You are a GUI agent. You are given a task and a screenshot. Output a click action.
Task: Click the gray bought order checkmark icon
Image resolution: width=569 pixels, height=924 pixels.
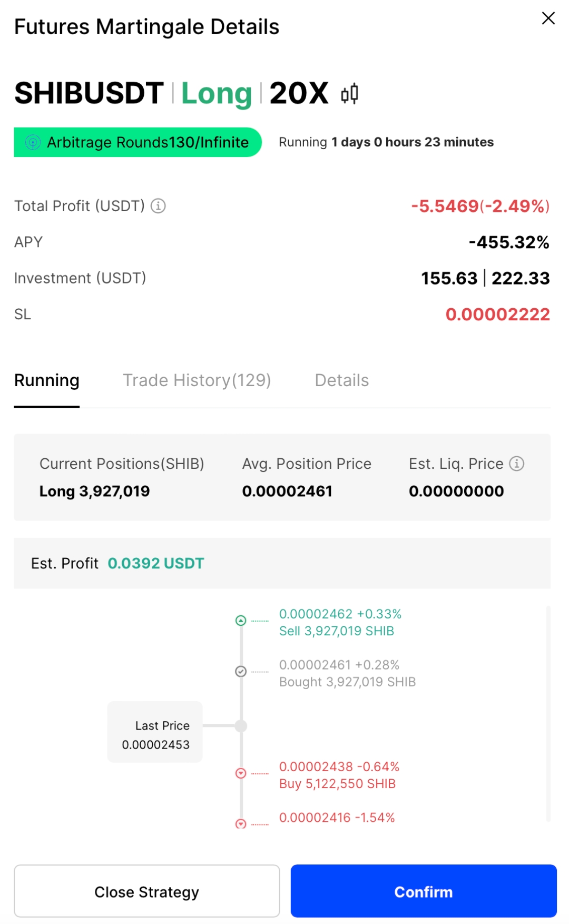point(241,672)
